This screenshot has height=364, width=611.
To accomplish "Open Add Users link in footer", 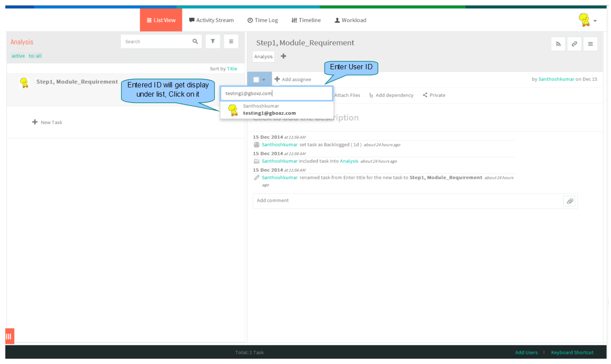I will point(526,353).
